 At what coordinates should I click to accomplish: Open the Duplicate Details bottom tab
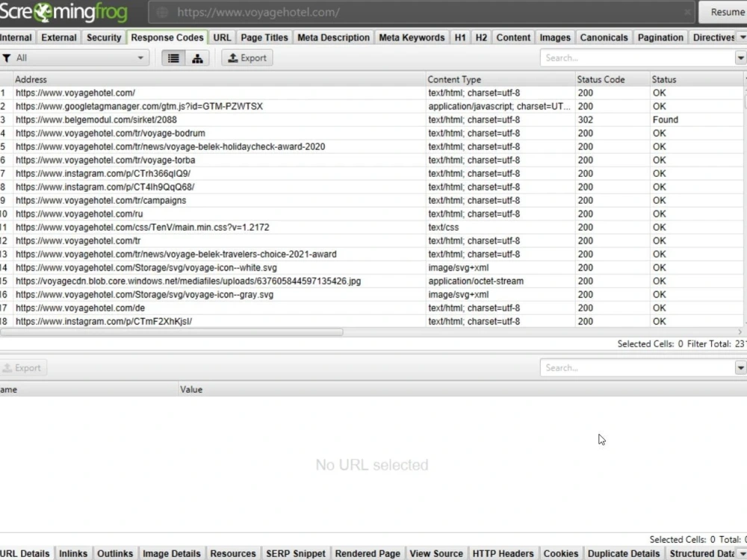(624, 553)
